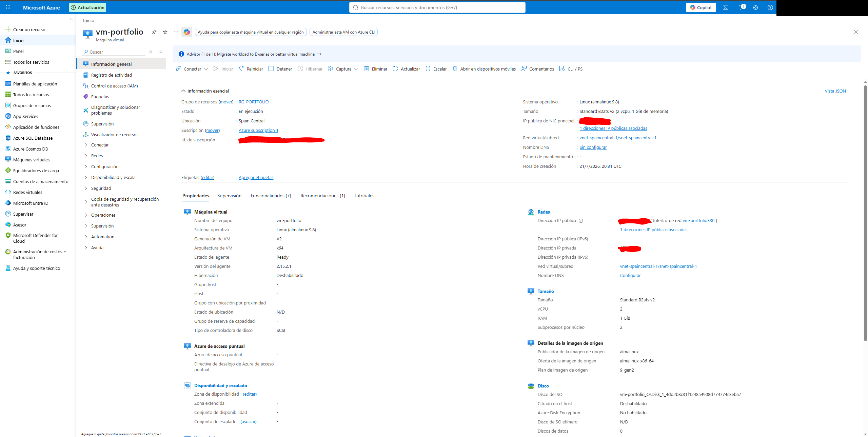Open Control de acceso (IAM)
868x437 pixels.
[x=115, y=86]
